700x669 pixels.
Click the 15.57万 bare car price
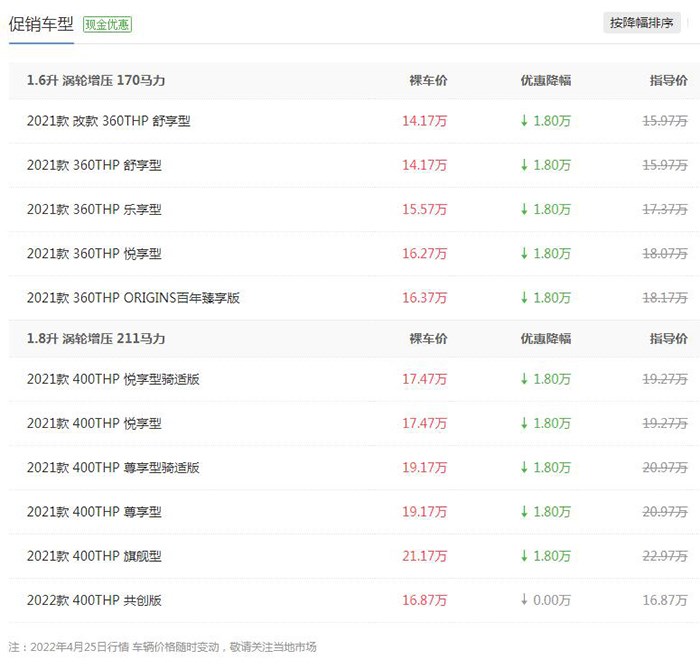tap(425, 209)
